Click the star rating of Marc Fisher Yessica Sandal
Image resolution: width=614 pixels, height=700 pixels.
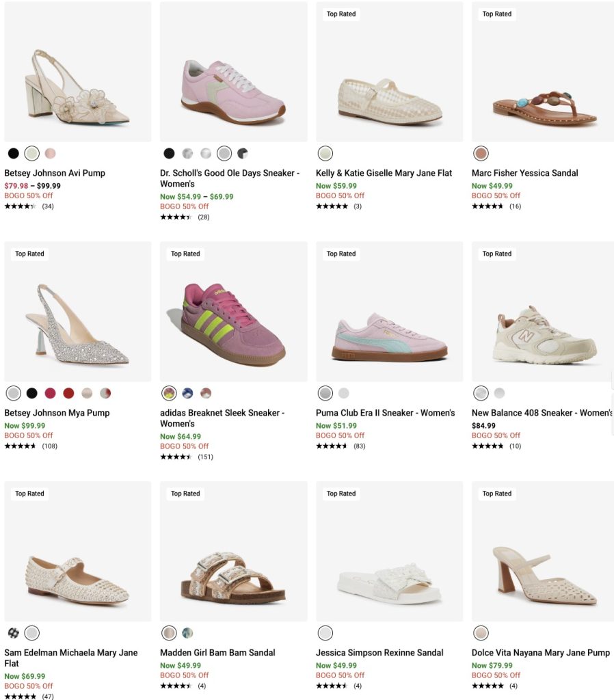(x=488, y=206)
